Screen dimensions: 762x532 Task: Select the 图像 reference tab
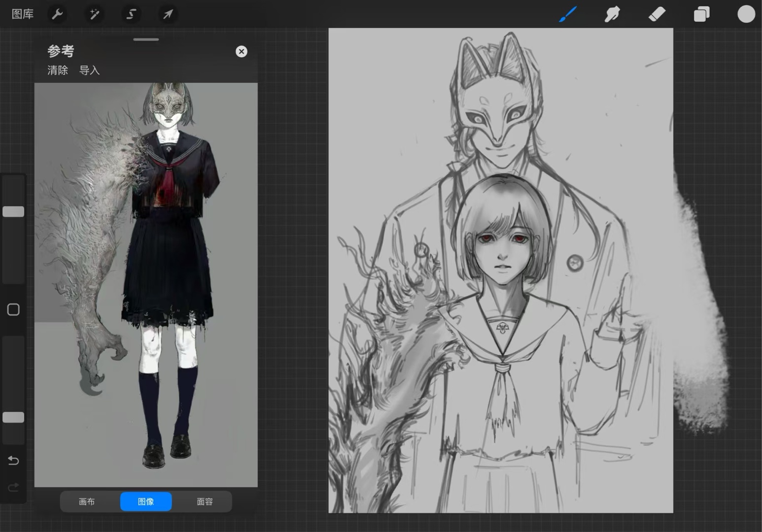click(146, 501)
